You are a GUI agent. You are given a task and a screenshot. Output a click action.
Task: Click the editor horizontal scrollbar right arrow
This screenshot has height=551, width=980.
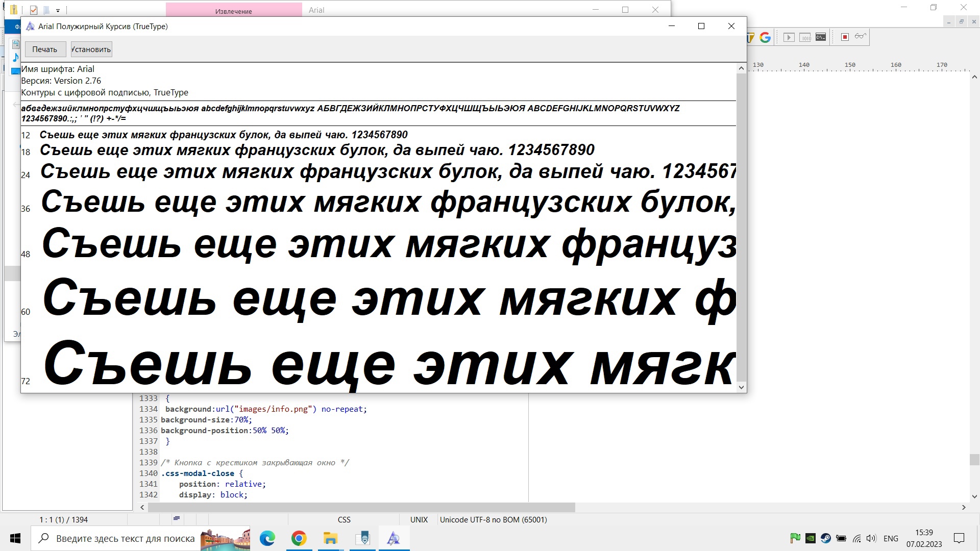click(x=964, y=507)
